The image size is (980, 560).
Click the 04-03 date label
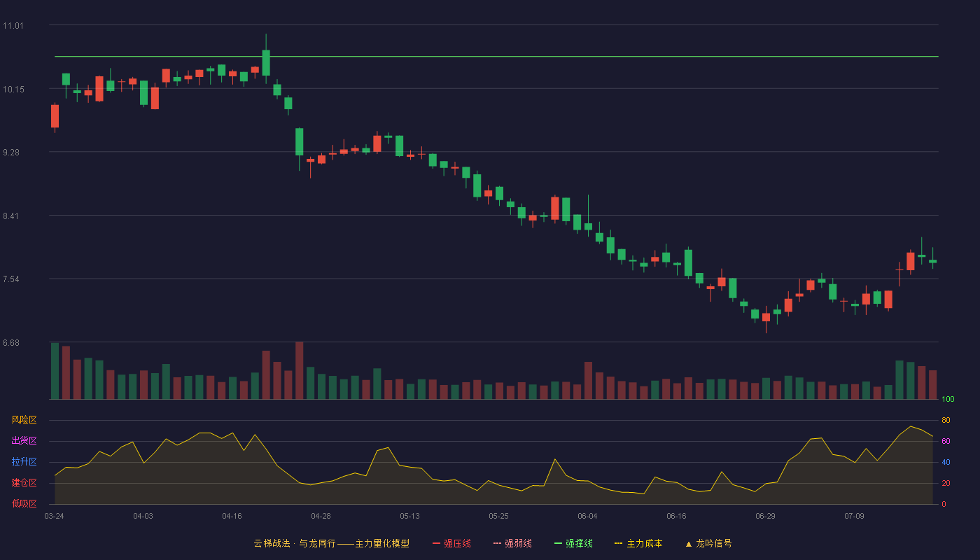tap(143, 516)
